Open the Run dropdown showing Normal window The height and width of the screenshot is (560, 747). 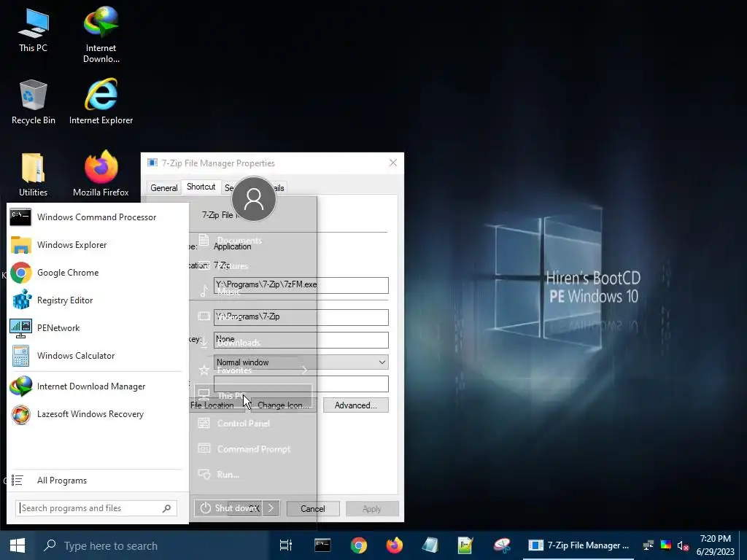click(x=301, y=362)
